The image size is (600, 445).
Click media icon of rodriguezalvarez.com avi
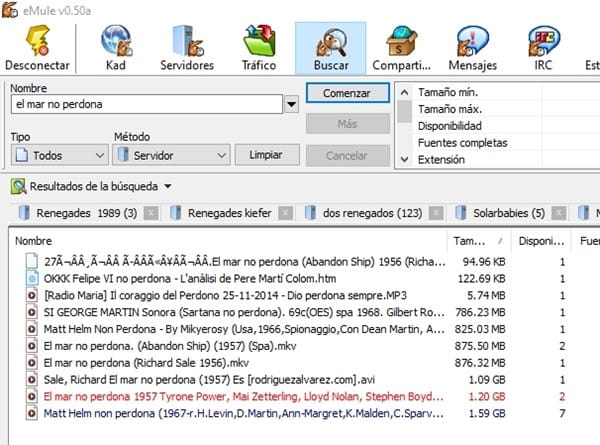(32, 379)
